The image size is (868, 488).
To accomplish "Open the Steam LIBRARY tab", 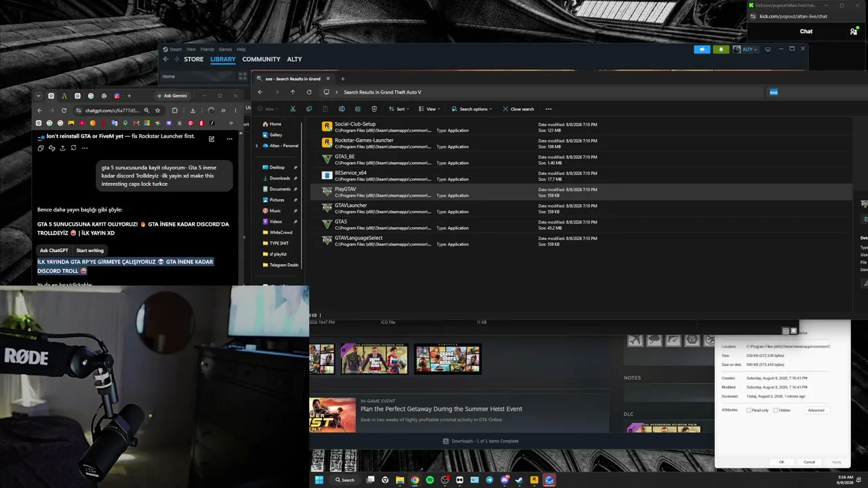I will tap(222, 60).
